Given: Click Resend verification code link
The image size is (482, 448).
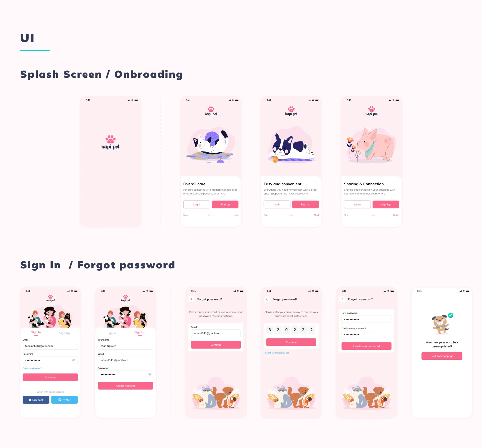Looking at the screenshot, I should coord(278,352).
